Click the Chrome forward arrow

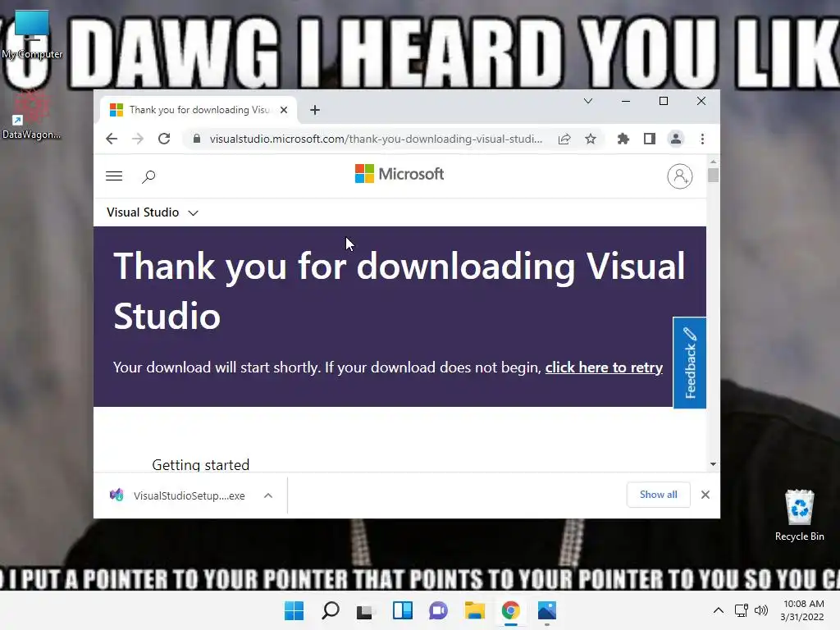click(x=138, y=139)
